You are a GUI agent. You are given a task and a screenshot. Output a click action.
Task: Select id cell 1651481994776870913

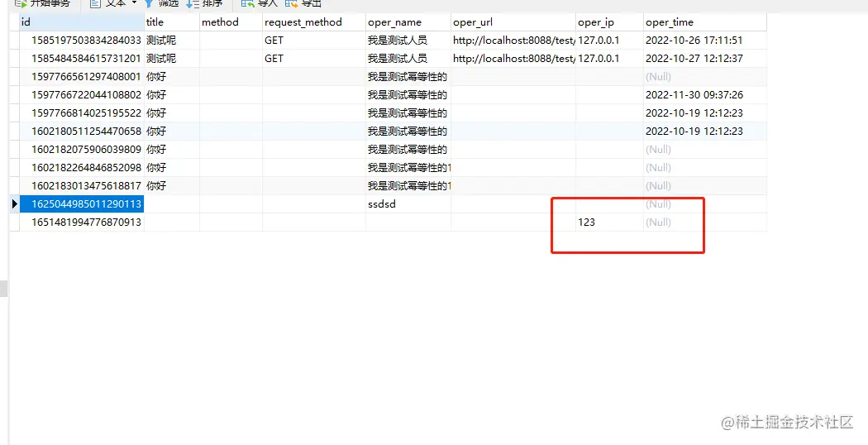(x=81, y=223)
